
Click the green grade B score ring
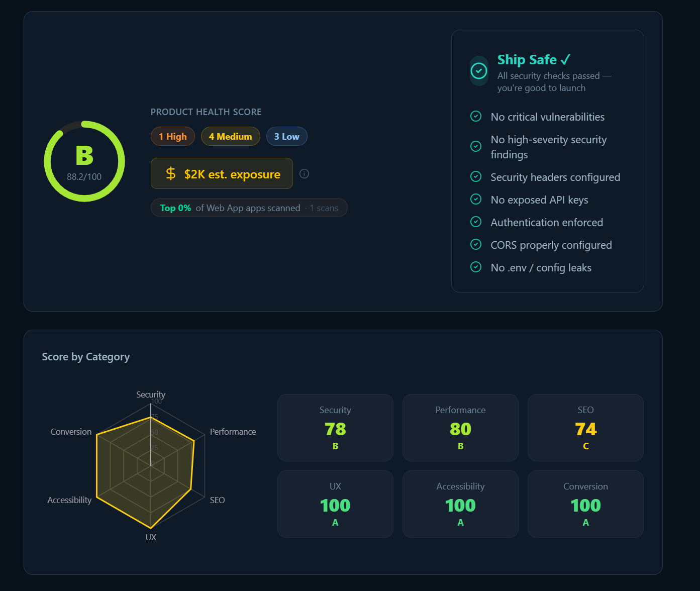[x=84, y=161]
